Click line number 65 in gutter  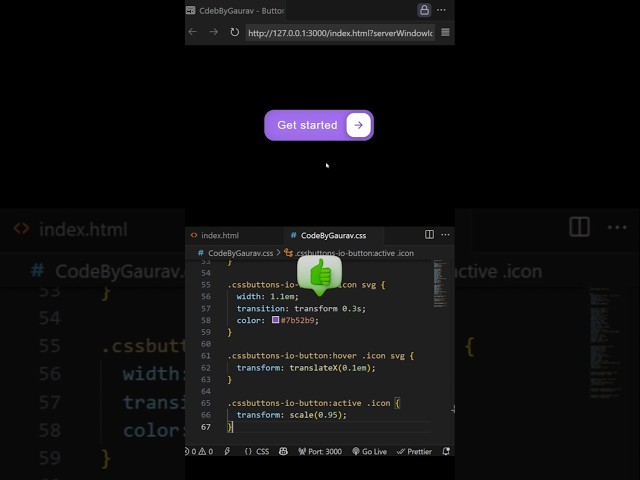pos(206,403)
